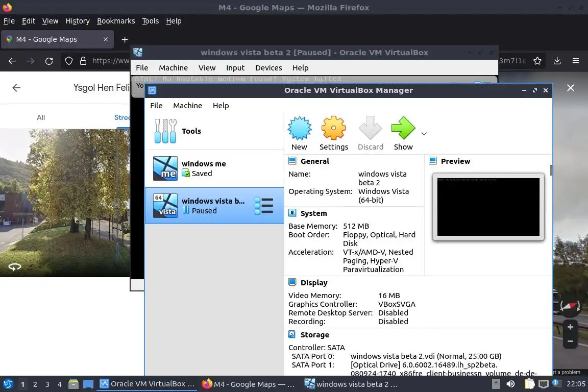Open Machine menu in paused VM window

(x=173, y=68)
